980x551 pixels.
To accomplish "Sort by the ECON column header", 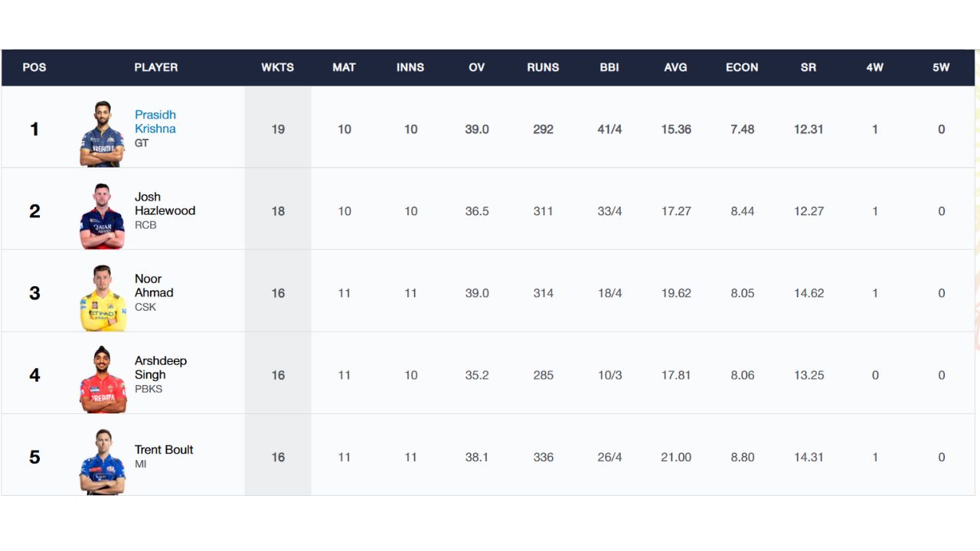I will [742, 67].
